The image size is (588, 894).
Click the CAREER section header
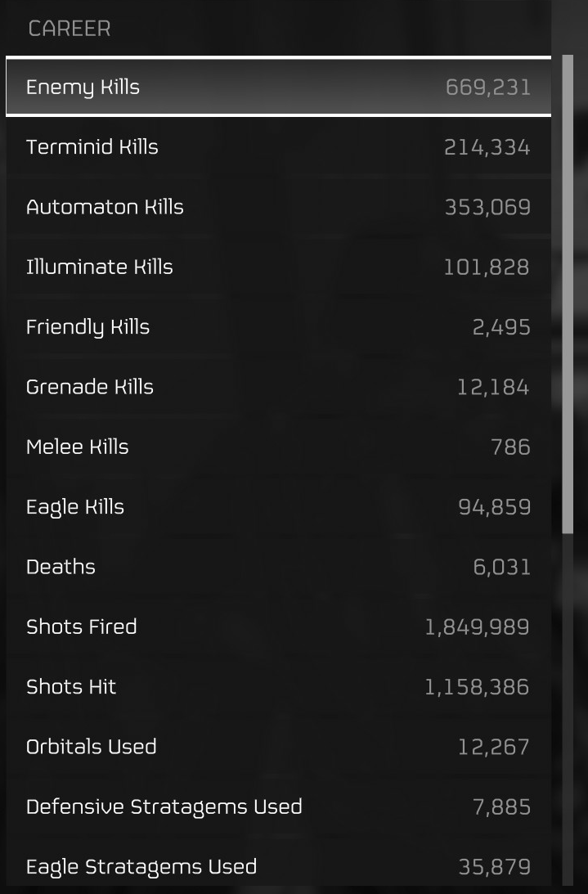[x=70, y=29]
